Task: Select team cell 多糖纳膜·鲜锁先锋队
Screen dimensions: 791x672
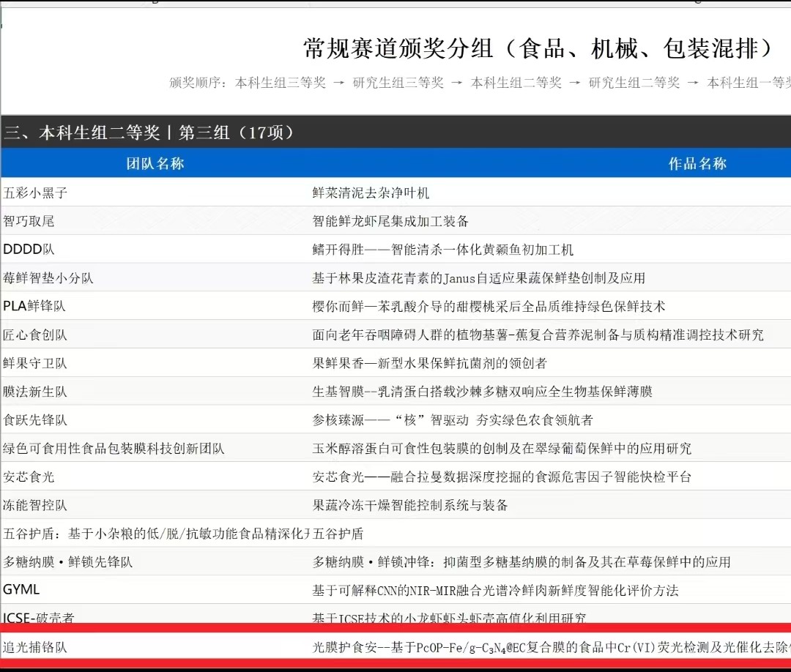Action: click(x=67, y=561)
